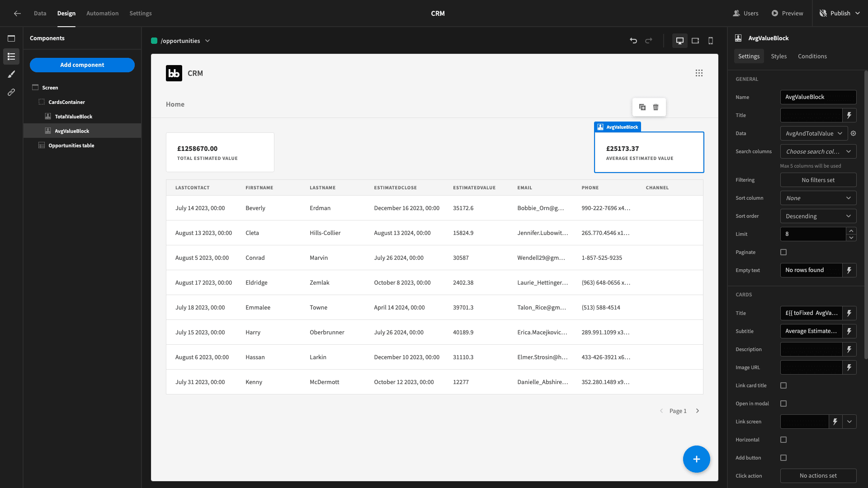868x488 pixels.
Task: Click the back arrow in top bar
Action: (17, 14)
